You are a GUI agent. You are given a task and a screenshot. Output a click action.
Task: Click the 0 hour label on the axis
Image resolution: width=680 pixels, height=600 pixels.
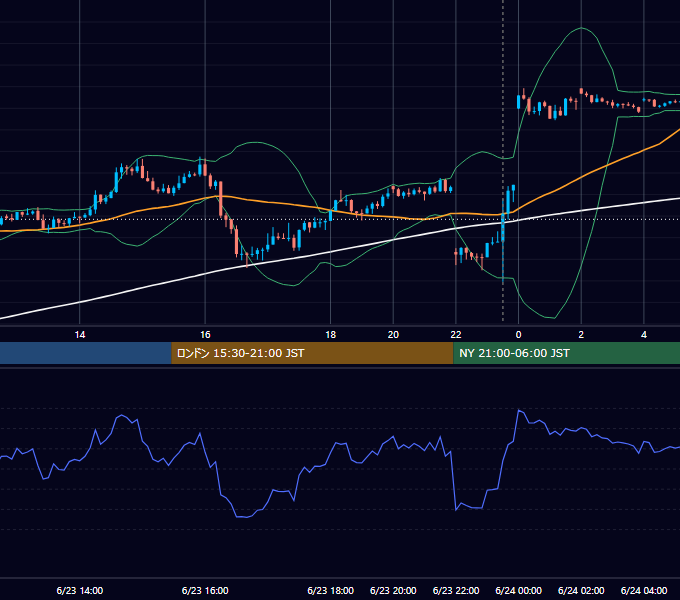point(518,335)
